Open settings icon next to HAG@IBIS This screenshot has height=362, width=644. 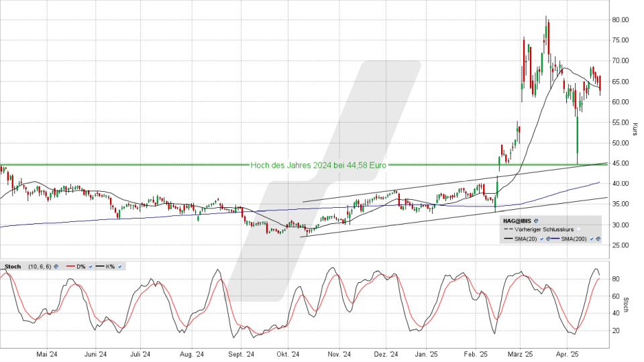coord(537,220)
